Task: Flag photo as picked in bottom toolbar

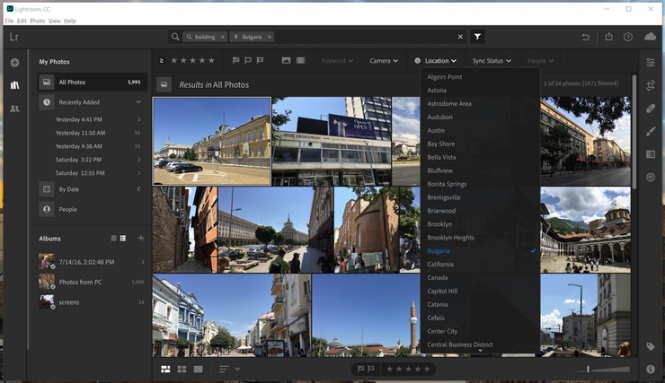Action: click(x=361, y=369)
